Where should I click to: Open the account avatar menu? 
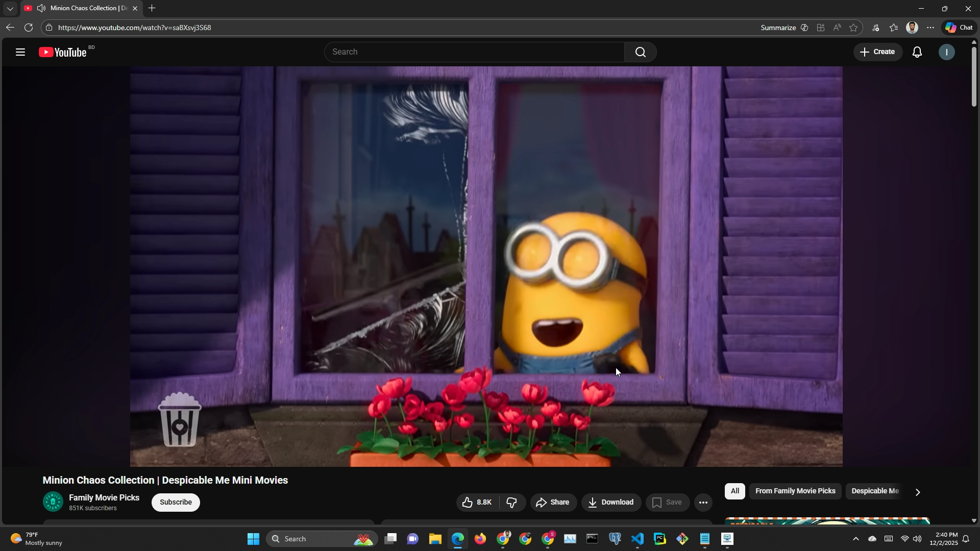coord(946,52)
